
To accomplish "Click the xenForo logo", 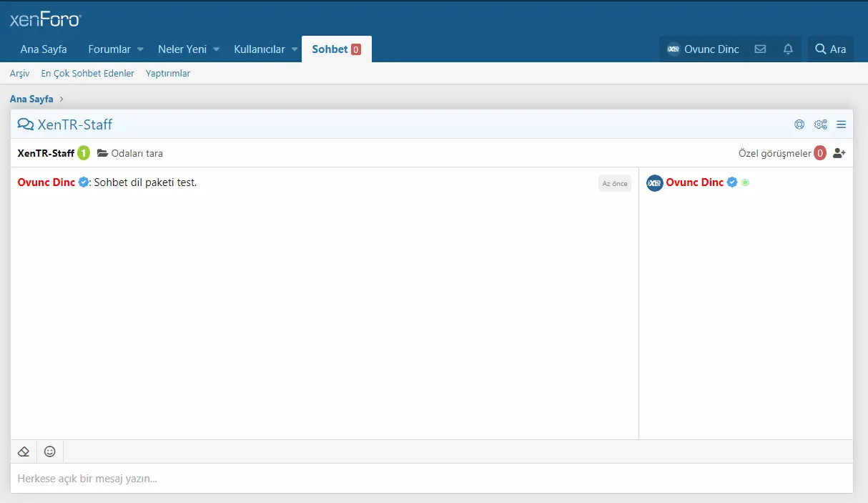I will point(46,19).
